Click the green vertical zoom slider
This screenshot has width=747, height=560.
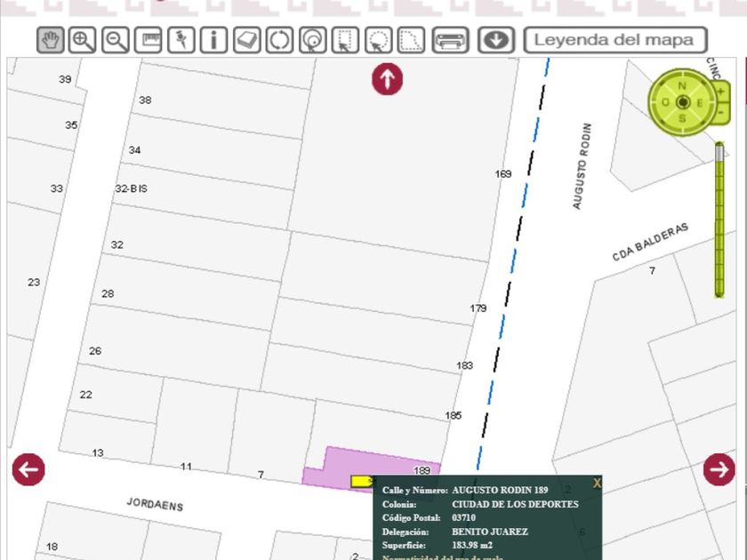pyautogui.click(x=719, y=222)
